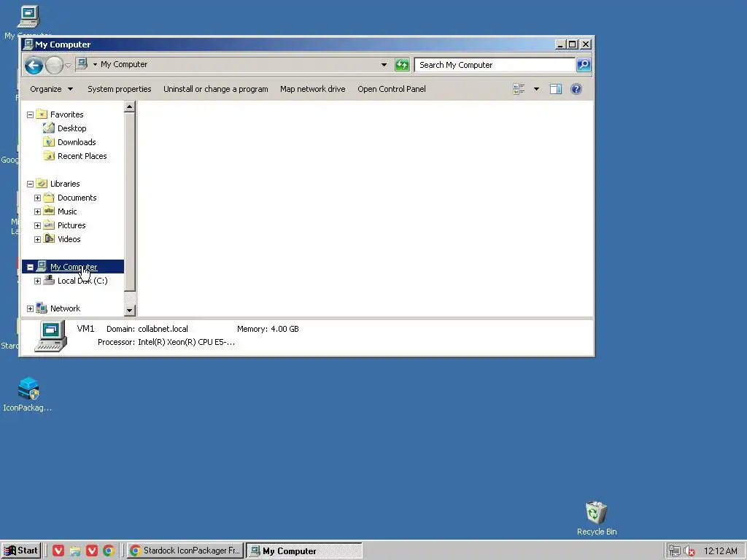The height and width of the screenshot is (560, 747).
Task: Click My Computer taskbar button
Action: click(x=304, y=551)
